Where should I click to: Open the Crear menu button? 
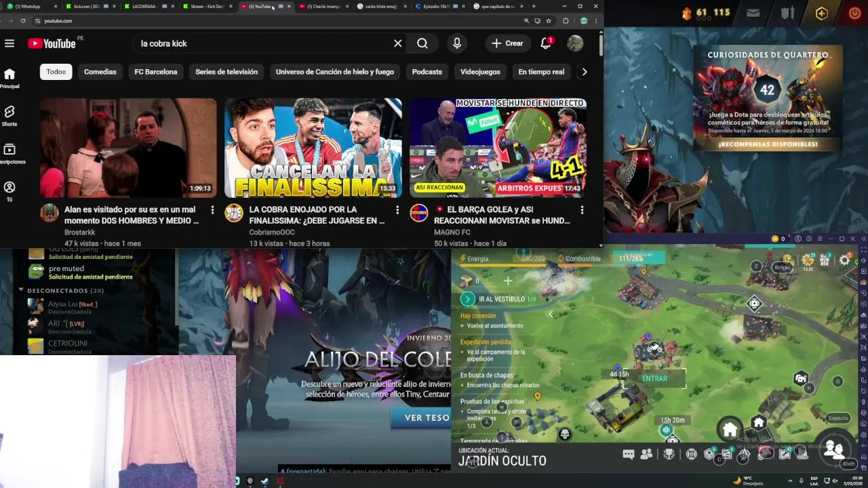[508, 43]
